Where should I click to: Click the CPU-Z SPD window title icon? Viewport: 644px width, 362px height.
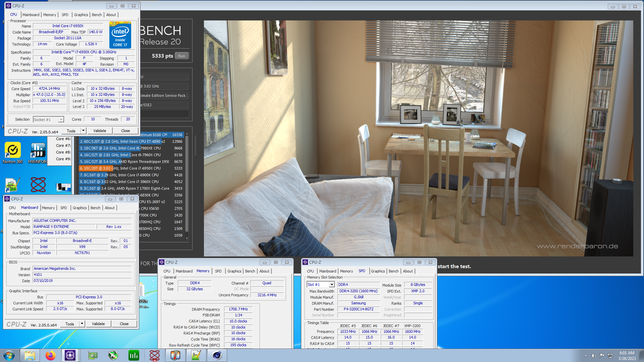(x=305, y=262)
